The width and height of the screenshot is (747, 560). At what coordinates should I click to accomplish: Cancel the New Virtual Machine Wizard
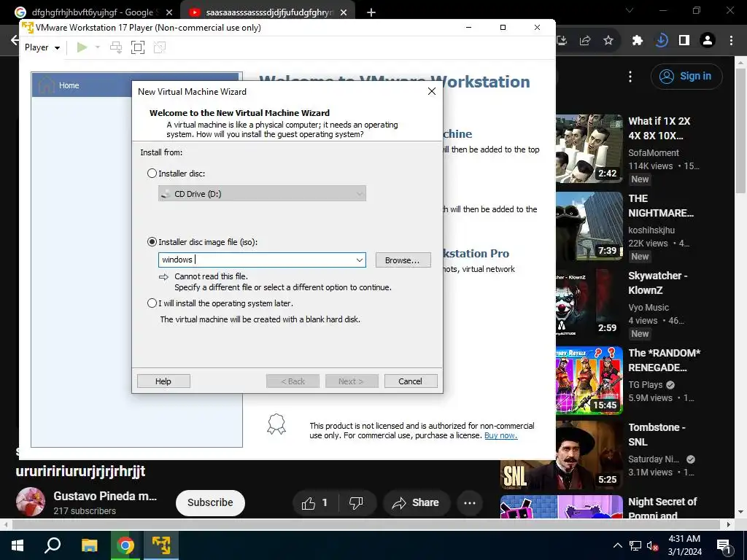pos(411,381)
